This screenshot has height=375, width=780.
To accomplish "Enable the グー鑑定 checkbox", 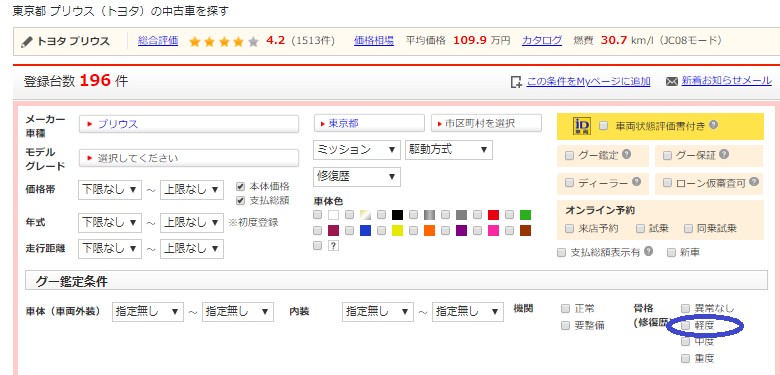I will pos(569,156).
